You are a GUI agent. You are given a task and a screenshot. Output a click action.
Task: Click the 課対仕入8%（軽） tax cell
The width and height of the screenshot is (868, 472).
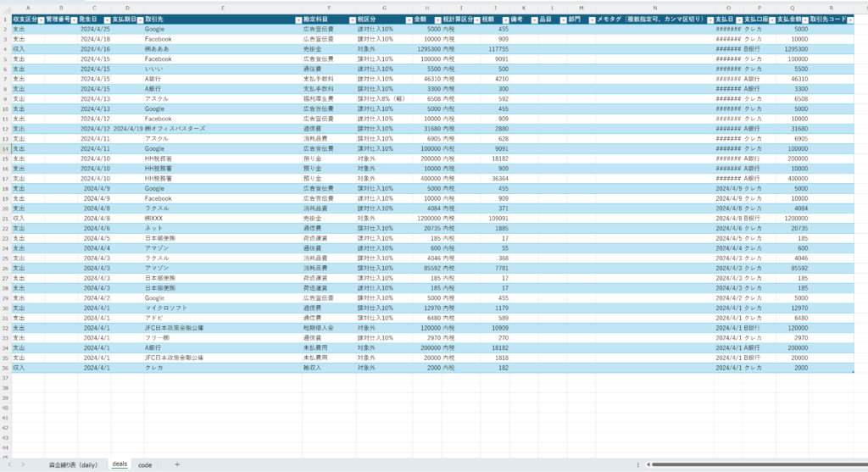pos(384,99)
